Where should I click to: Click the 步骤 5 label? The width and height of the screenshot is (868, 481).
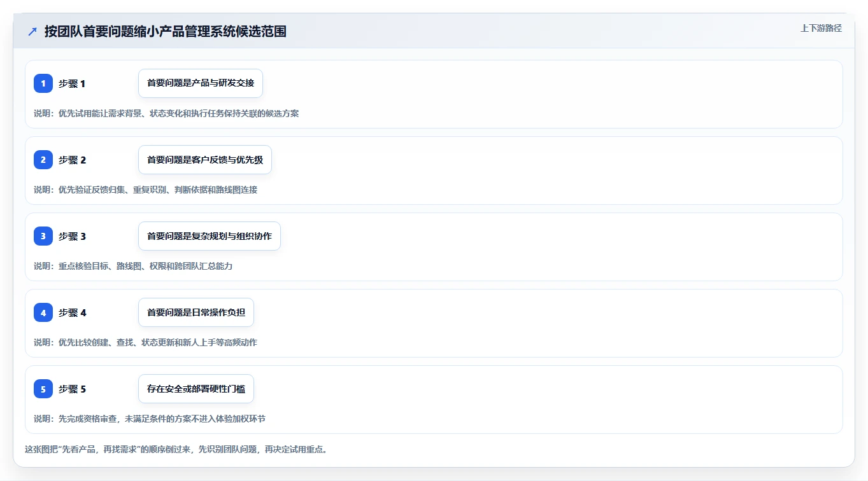pyautogui.click(x=72, y=389)
